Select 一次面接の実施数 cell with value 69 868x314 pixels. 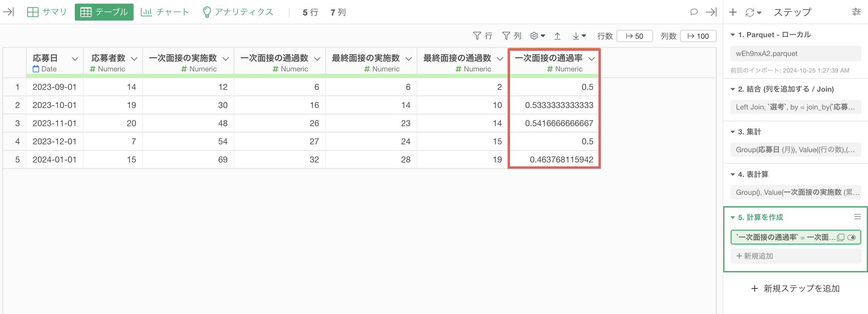pos(188,160)
